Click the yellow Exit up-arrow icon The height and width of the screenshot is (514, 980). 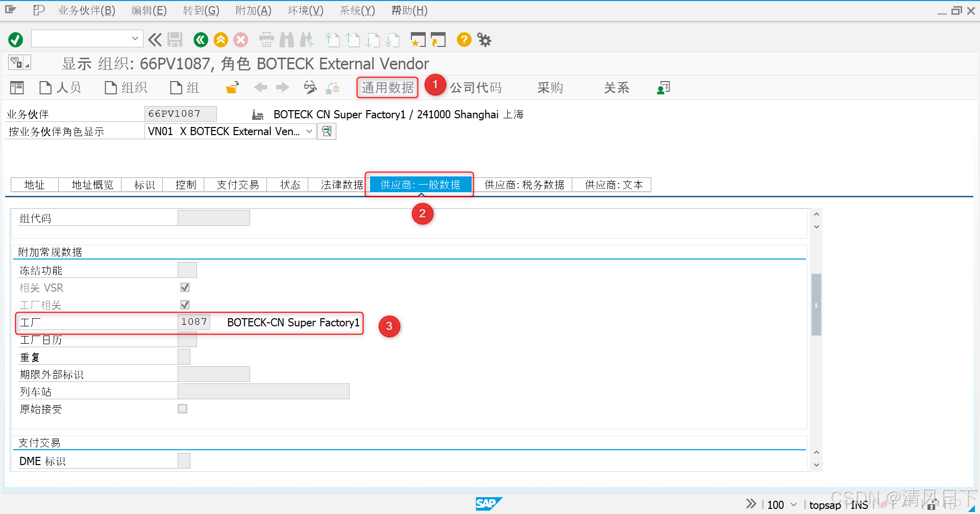220,39
